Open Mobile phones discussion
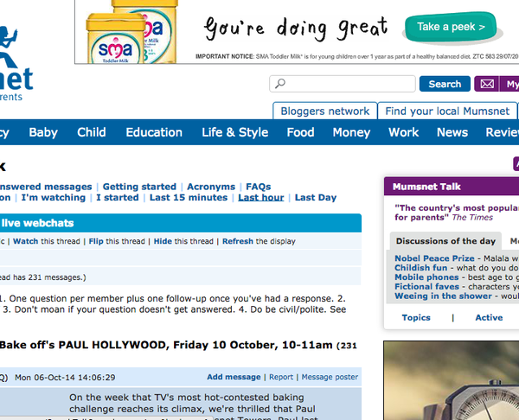 click(x=426, y=277)
